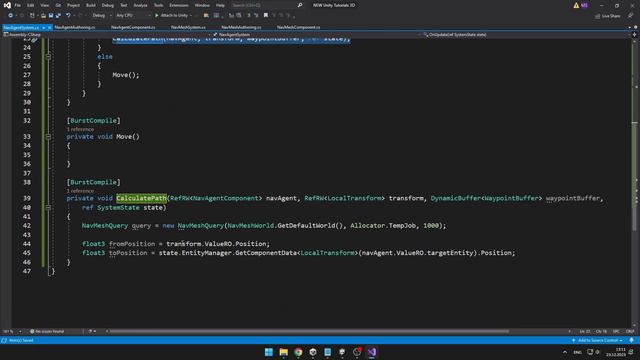
Task: Open the File menu
Action: pyautogui.click(x=18, y=5)
